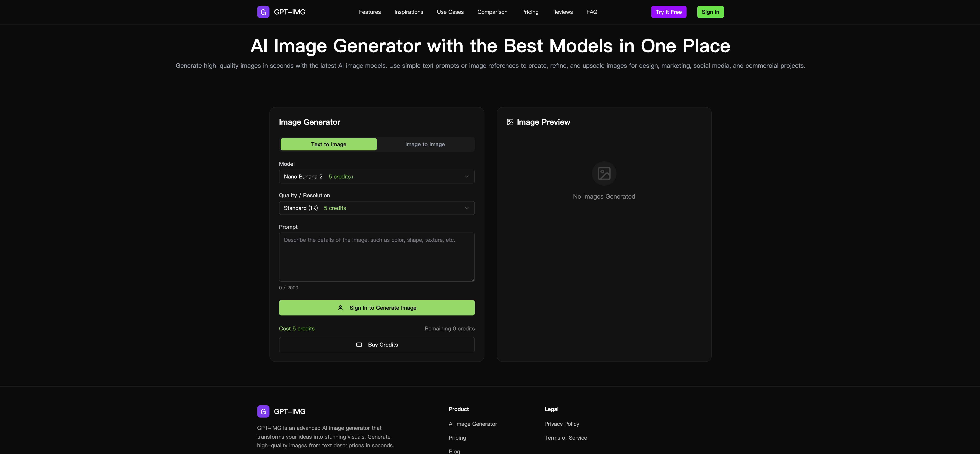Click the footer GPT-IMG logo icon

[263, 411]
